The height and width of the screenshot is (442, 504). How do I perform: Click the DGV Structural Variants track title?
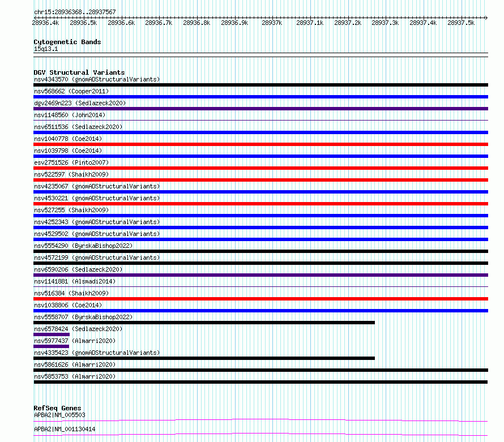79,72
